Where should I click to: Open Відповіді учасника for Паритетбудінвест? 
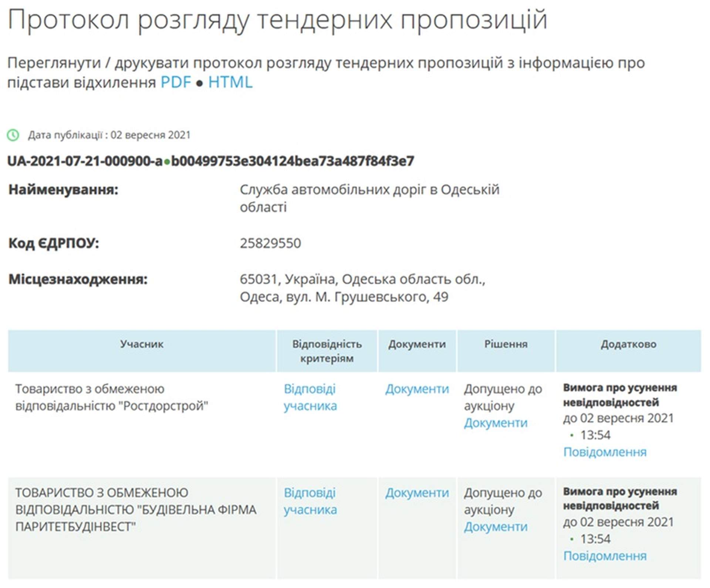tap(311, 501)
